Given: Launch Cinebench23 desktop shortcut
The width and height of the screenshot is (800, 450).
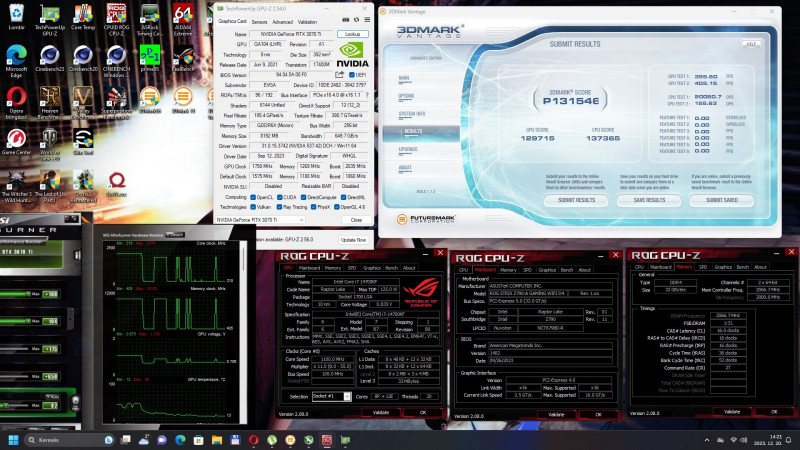Looking at the screenshot, I should pyautogui.click(x=49, y=58).
